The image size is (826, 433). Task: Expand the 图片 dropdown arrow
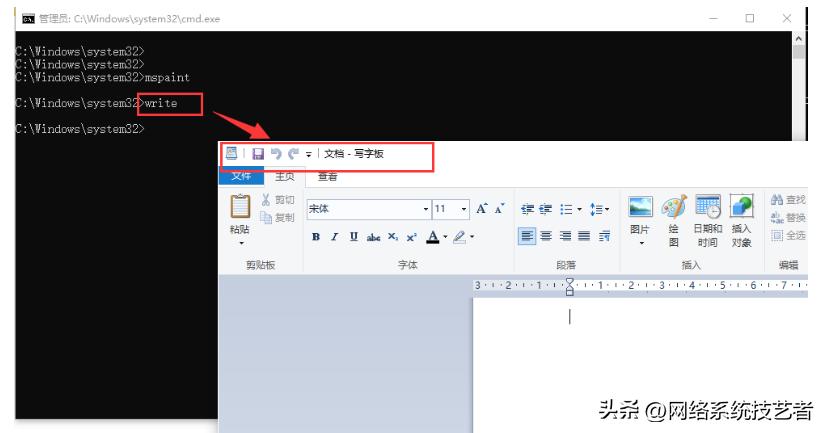point(642,243)
